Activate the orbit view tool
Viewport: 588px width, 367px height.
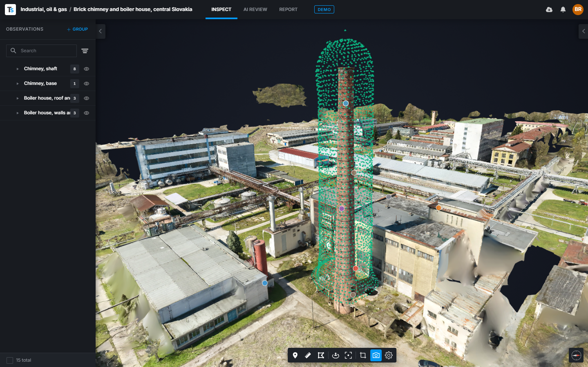336,356
